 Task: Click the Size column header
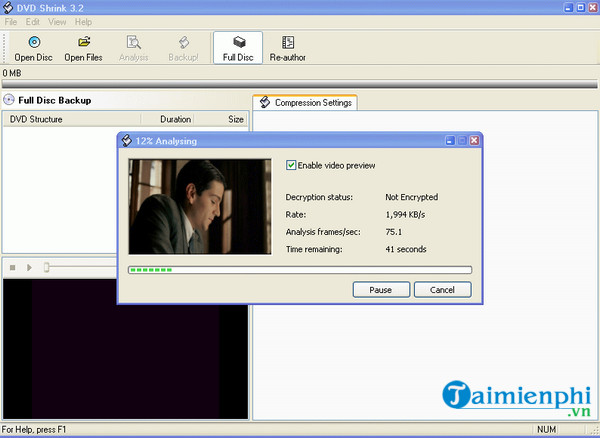coord(220,119)
